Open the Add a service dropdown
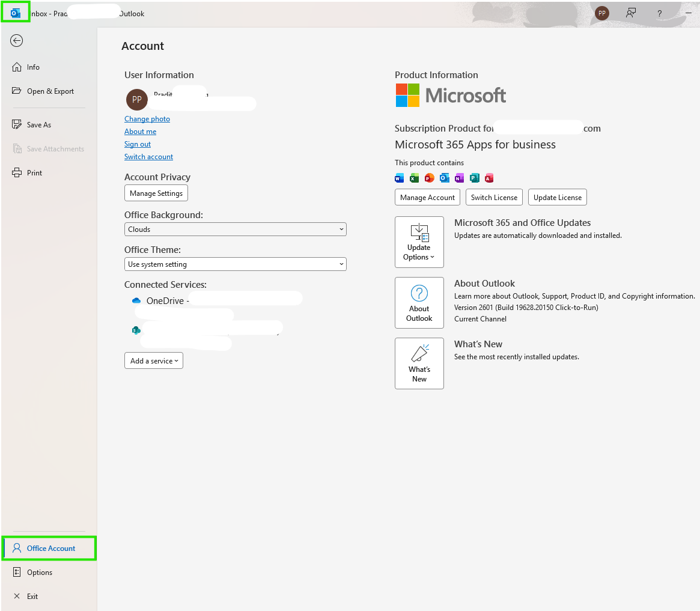The image size is (700, 611). tap(154, 360)
